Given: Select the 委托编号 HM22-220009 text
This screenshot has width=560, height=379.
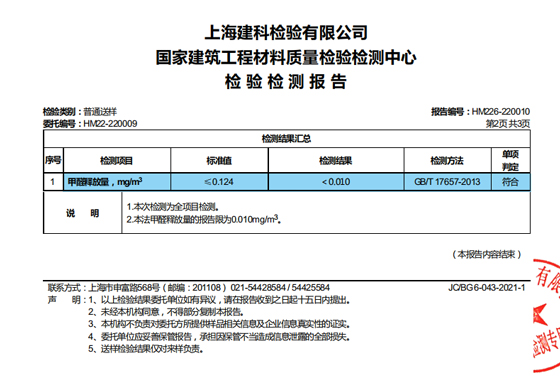Looking at the screenshot, I should click(x=90, y=124).
